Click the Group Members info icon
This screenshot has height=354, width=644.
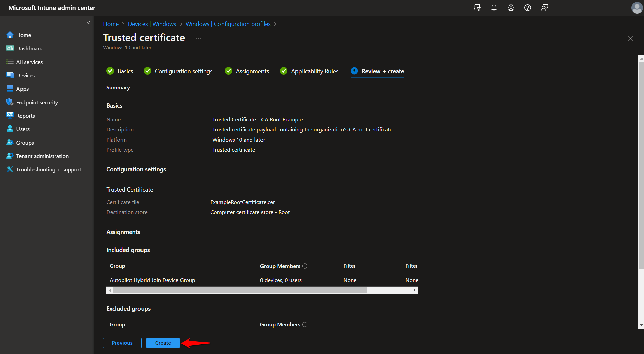click(x=305, y=266)
